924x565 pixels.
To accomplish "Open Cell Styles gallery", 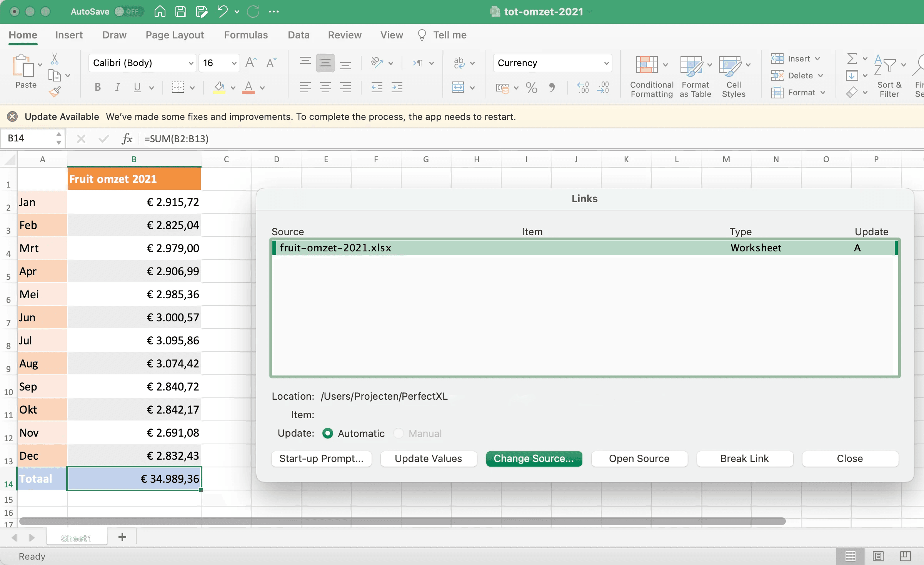I will tap(733, 76).
